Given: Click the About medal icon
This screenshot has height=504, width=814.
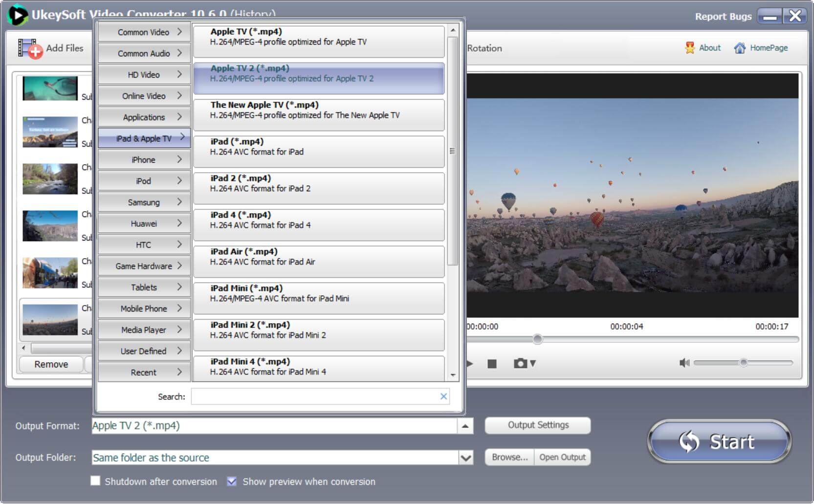Looking at the screenshot, I should coord(689,48).
